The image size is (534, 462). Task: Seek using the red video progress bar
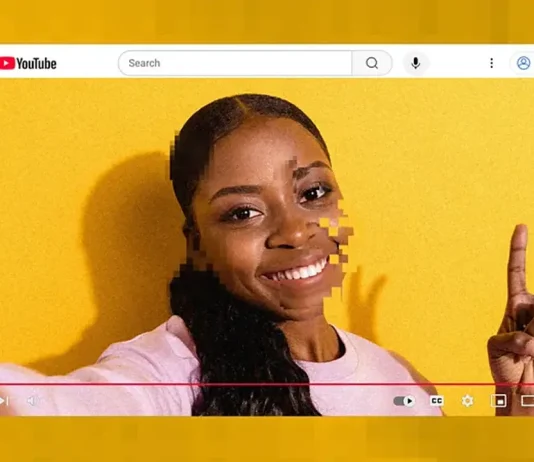click(267, 384)
